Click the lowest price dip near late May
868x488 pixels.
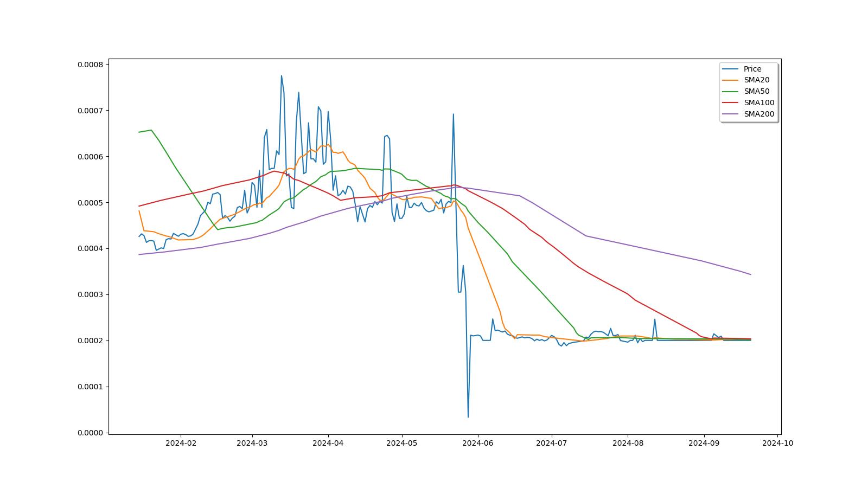click(x=468, y=417)
